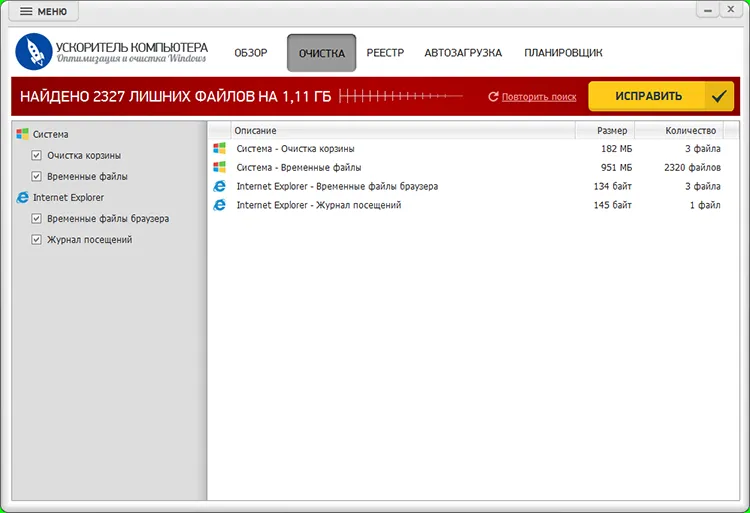Uncheck the Очистка корзины checkbox

point(36,155)
